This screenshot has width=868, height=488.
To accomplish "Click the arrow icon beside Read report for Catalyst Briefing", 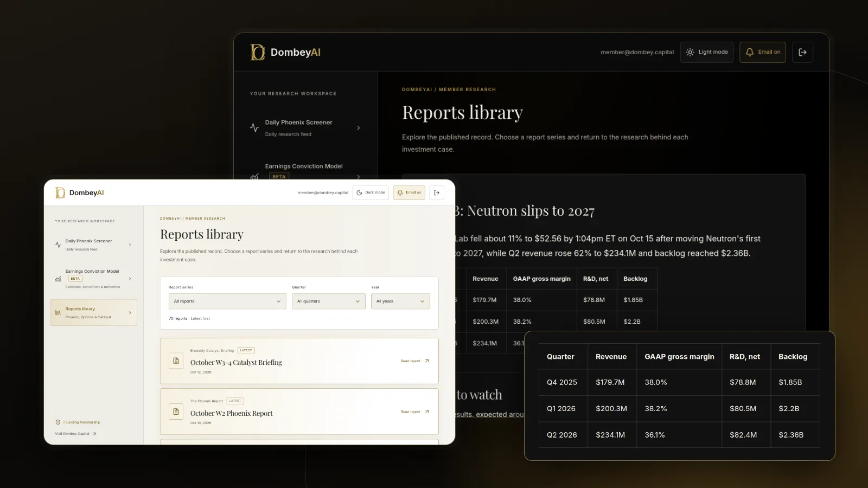I will (x=427, y=361).
